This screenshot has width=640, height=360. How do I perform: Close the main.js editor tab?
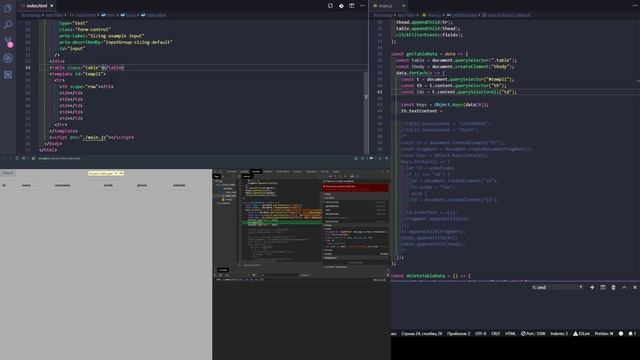(x=403, y=6)
